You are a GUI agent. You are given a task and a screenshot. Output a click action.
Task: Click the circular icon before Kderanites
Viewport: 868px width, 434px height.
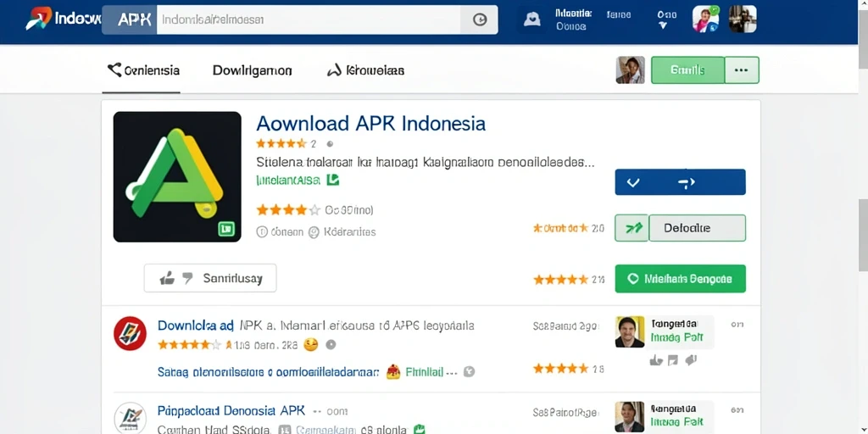click(x=314, y=232)
